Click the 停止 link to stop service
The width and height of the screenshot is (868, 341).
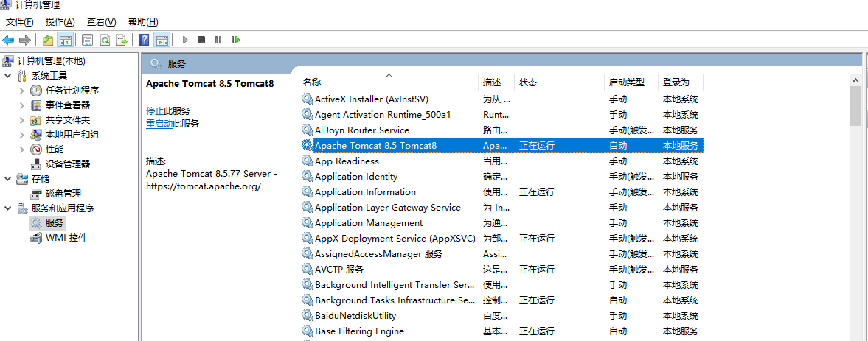coord(154,111)
